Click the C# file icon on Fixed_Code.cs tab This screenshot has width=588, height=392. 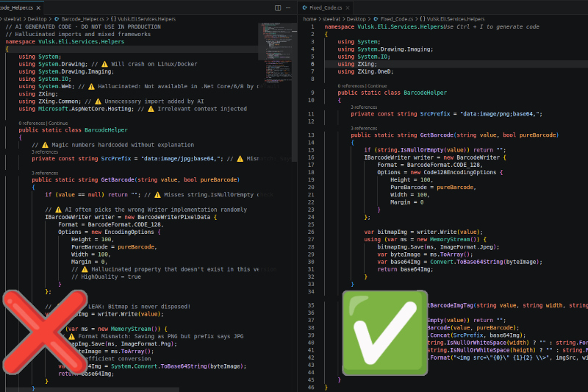pos(305,7)
